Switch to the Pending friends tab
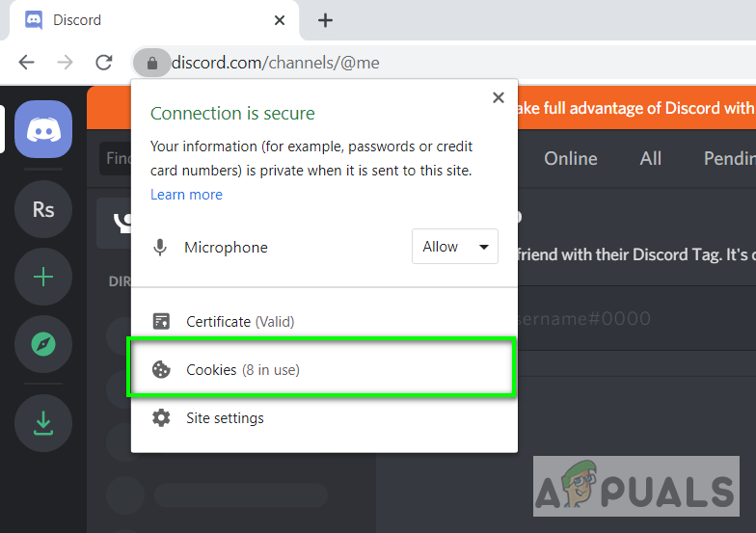Viewport: 756px width, 533px height. coord(729,158)
